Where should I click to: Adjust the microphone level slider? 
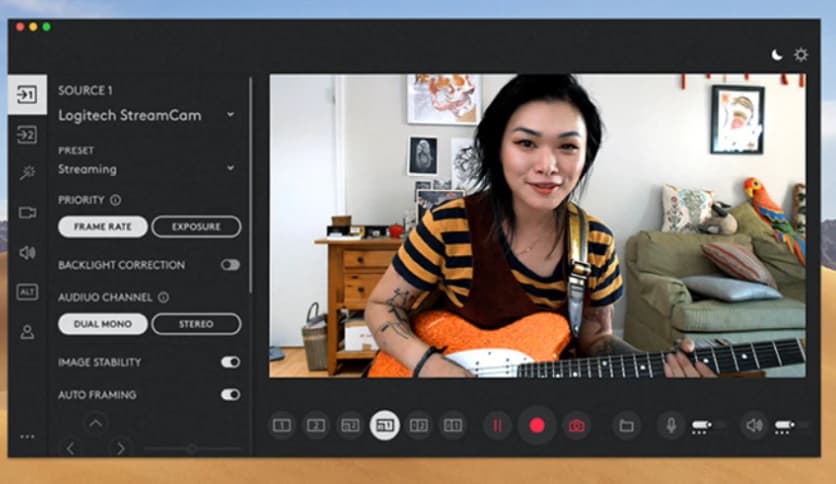pyautogui.click(x=709, y=426)
